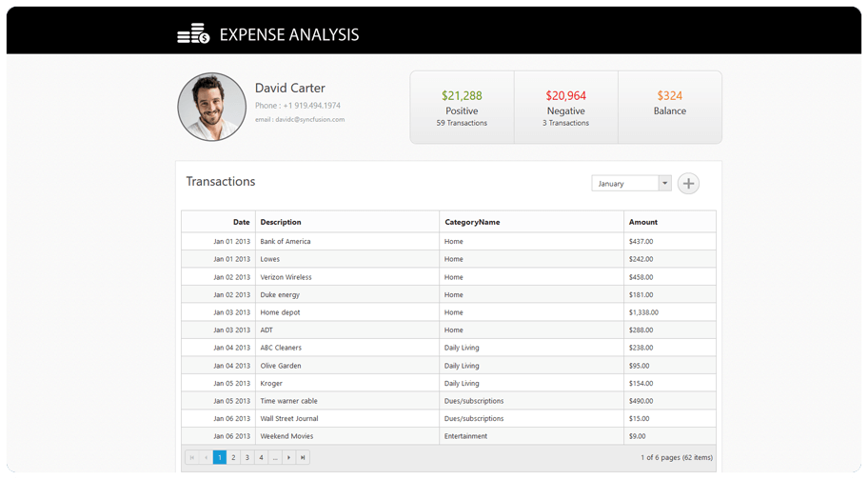Sort by the Amount column header
Viewport: 868px width, 480px height.
[x=669, y=222]
